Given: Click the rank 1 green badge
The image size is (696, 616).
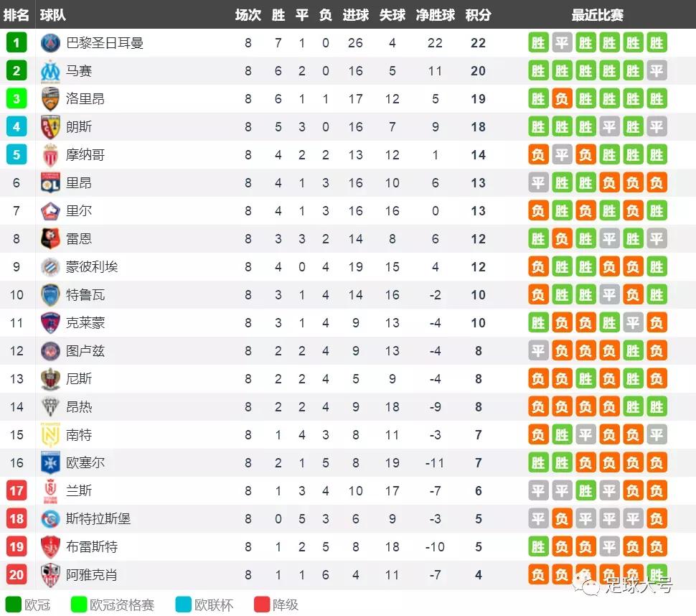Looking at the screenshot, I should click(17, 43).
